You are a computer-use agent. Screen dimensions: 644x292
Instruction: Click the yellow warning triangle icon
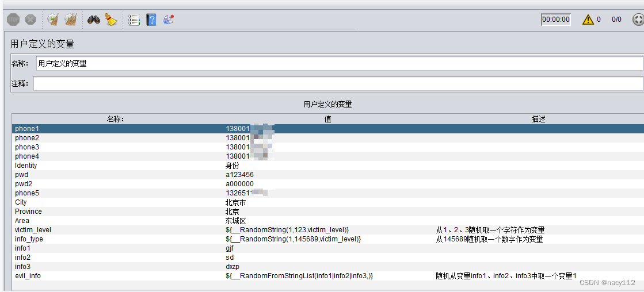point(588,20)
